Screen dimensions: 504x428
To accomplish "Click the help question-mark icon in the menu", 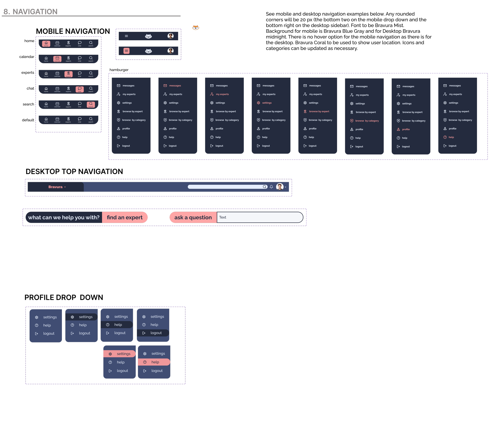I will [37, 325].
